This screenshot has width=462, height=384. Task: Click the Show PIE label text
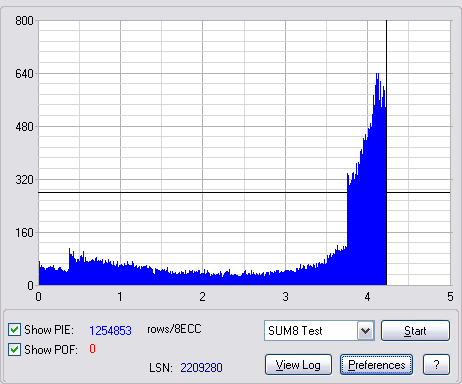coord(49,330)
